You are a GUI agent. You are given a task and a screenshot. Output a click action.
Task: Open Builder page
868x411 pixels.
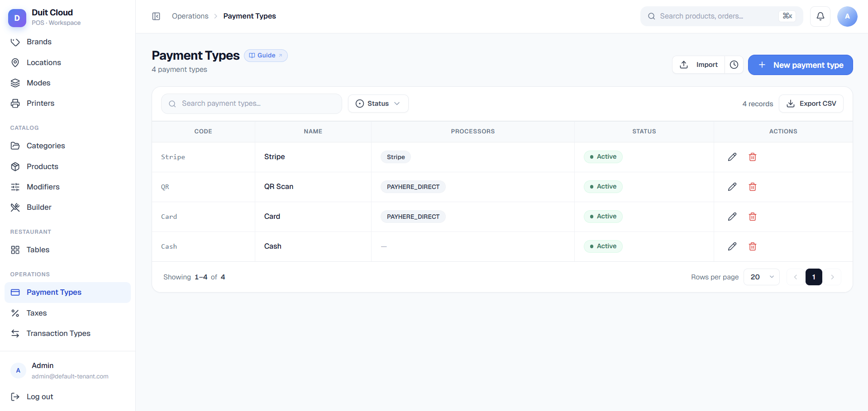pos(67,207)
